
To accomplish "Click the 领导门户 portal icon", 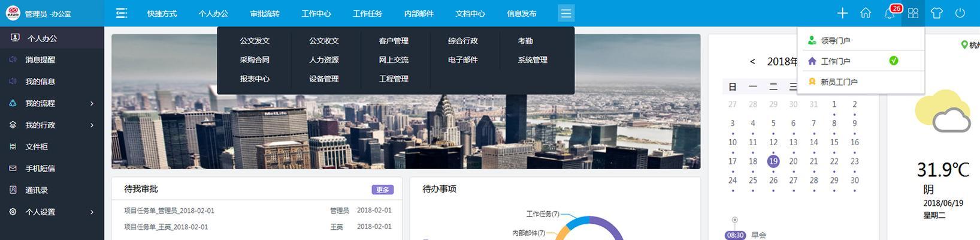I will 812,41.
